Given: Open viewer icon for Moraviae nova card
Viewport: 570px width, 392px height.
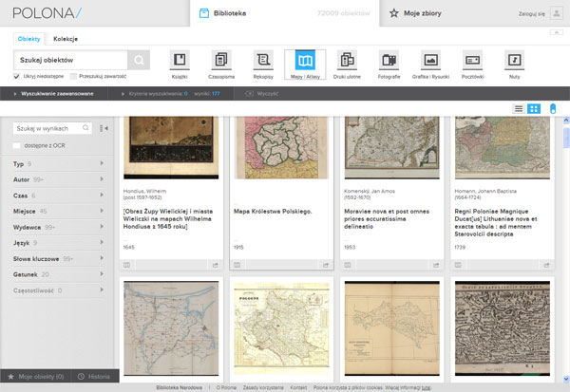Looking at the screenshot, I should point(348,265).
